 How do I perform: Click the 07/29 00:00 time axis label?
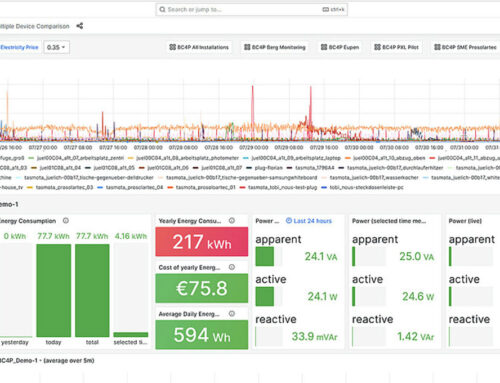(253, 147)
